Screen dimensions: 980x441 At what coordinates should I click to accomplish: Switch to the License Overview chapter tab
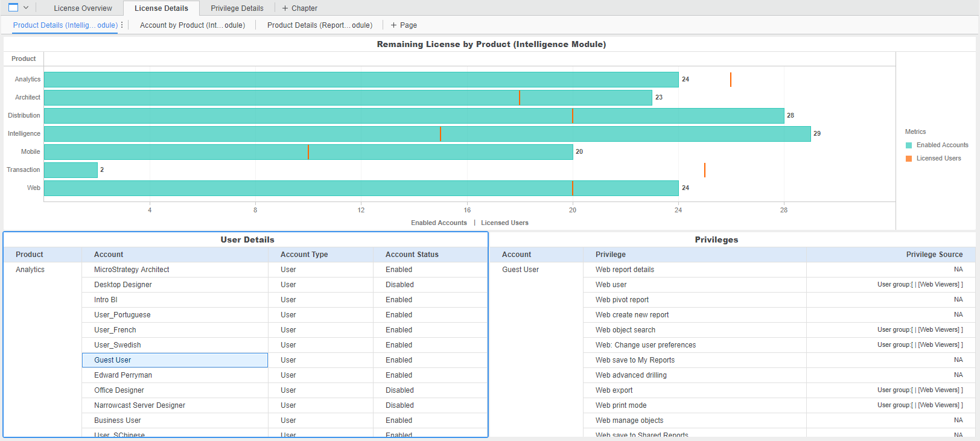coord(83,8)
